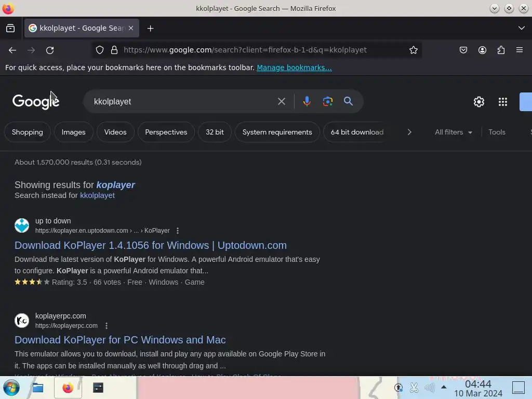The image size is (532, 399).
Task: Show more filter chips arrow
Action: (409, 132)
